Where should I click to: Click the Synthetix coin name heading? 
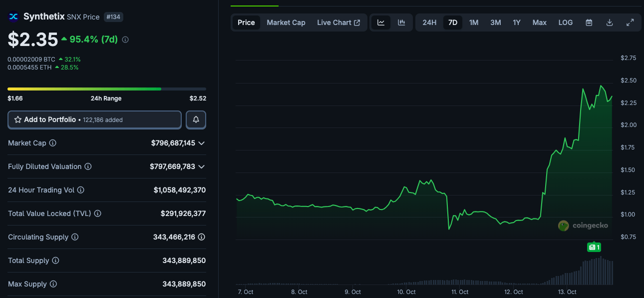tap(44, 16)
